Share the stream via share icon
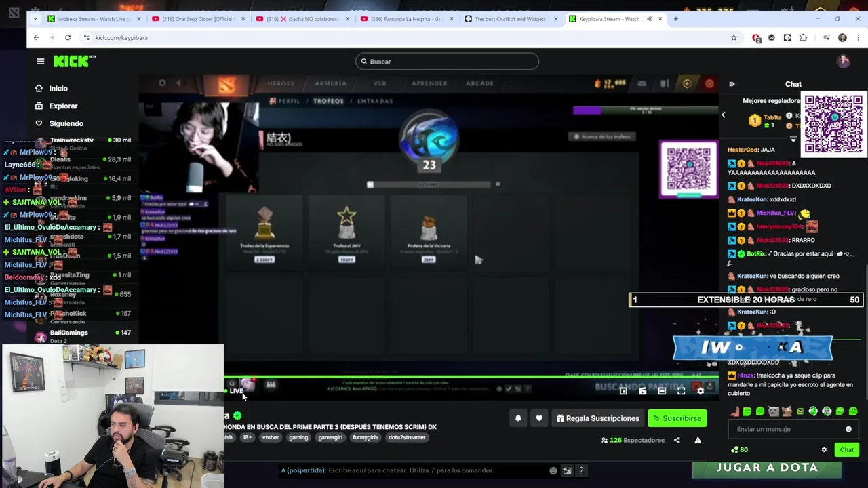The width and height of the screenshot is (868, 488). click(x=677, y=441)
